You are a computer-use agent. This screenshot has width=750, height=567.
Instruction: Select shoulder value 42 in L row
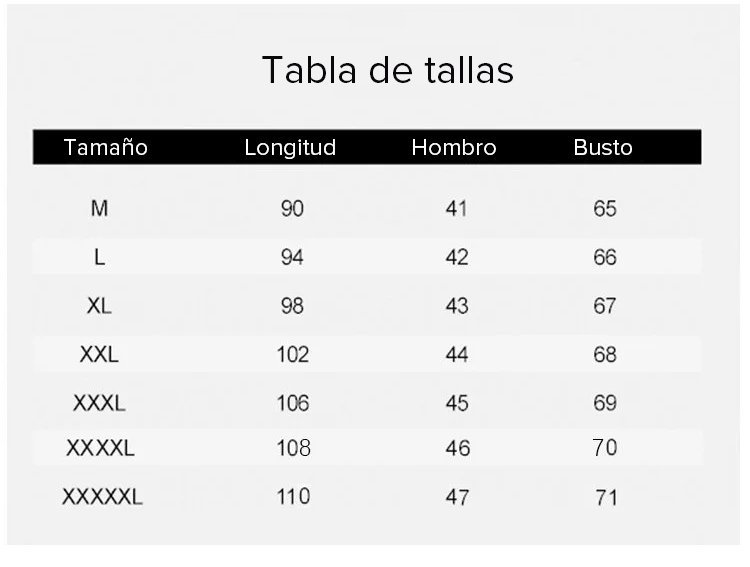point(457,257)
